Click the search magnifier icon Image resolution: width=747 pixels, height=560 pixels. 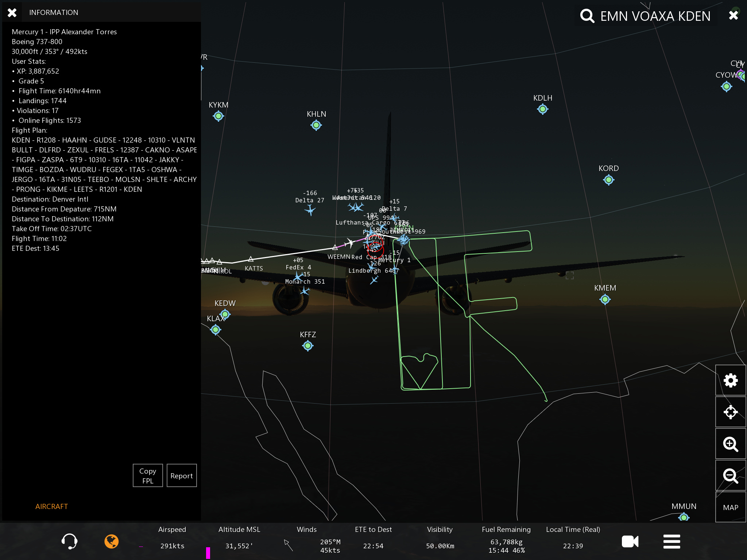[x=587, y=16]
